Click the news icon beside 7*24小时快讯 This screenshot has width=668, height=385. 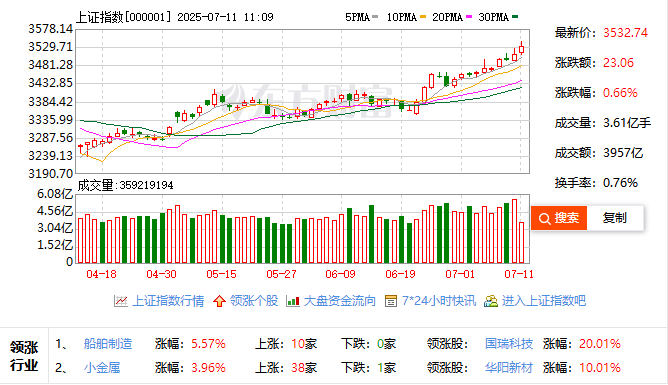click(x=391, y=301)
